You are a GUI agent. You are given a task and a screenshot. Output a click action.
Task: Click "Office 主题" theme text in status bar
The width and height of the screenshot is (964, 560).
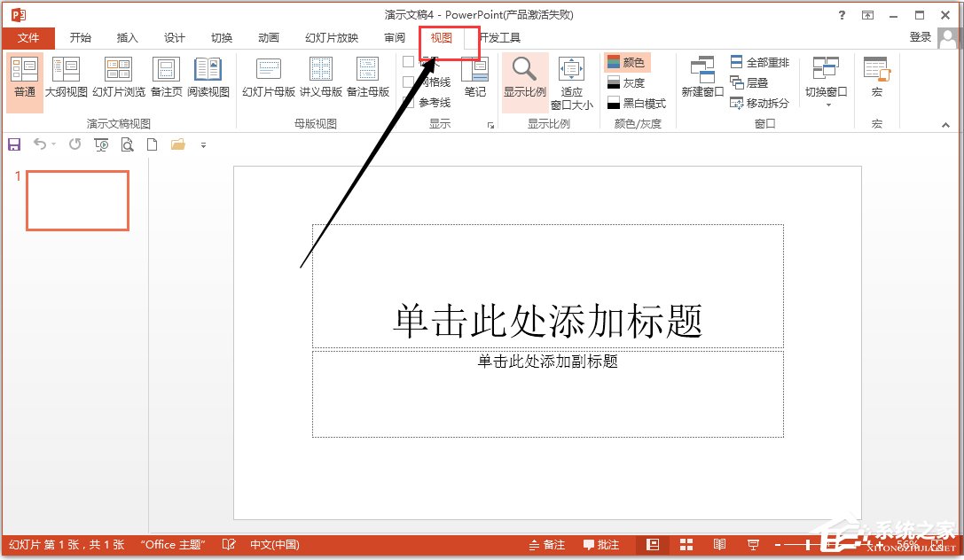click(x=172, y=545)
